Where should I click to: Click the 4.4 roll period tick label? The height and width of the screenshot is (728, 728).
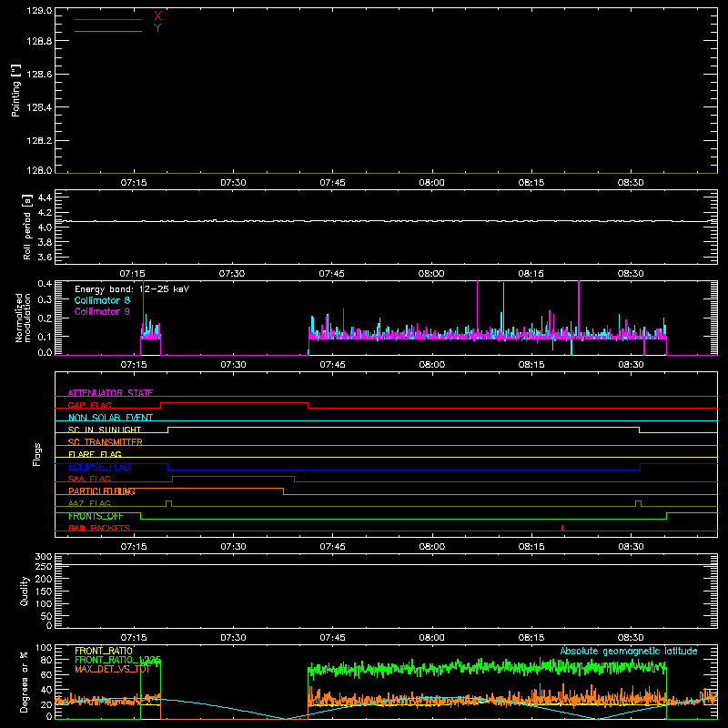(45, 197)
